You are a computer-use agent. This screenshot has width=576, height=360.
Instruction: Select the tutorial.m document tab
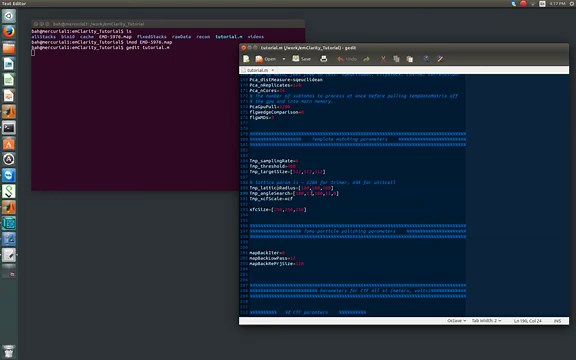257,70
